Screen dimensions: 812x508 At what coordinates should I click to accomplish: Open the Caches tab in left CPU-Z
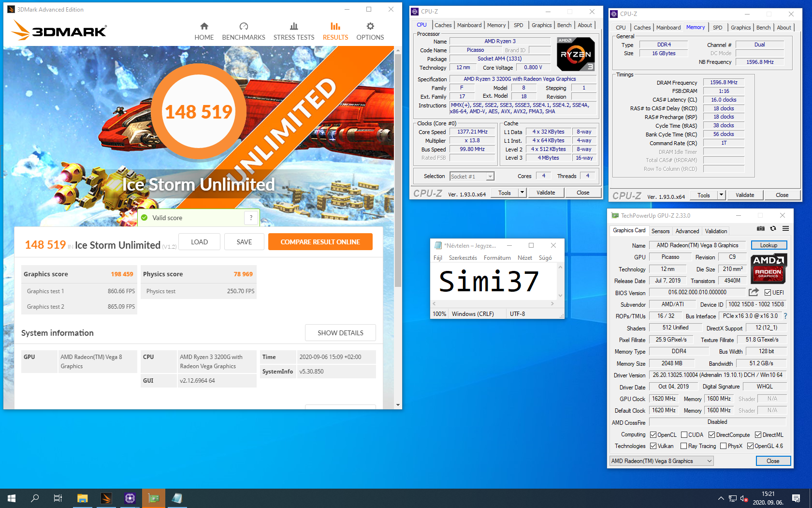tap(443, 25)
